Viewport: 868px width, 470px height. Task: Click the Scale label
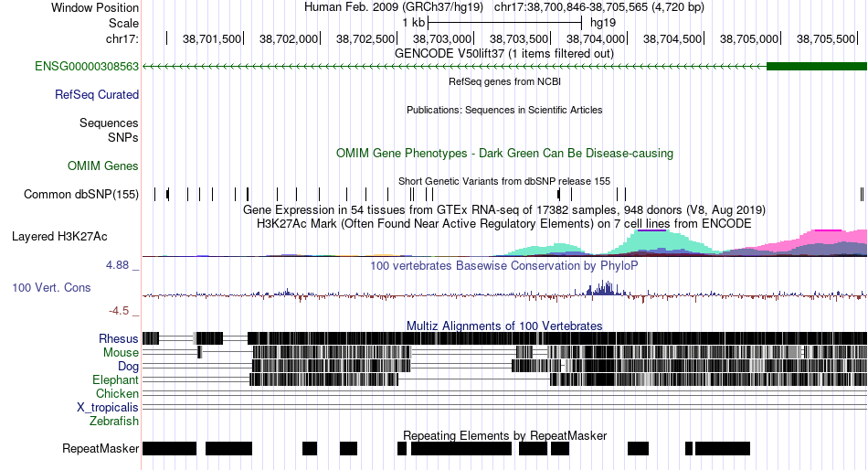coord(123,23)
